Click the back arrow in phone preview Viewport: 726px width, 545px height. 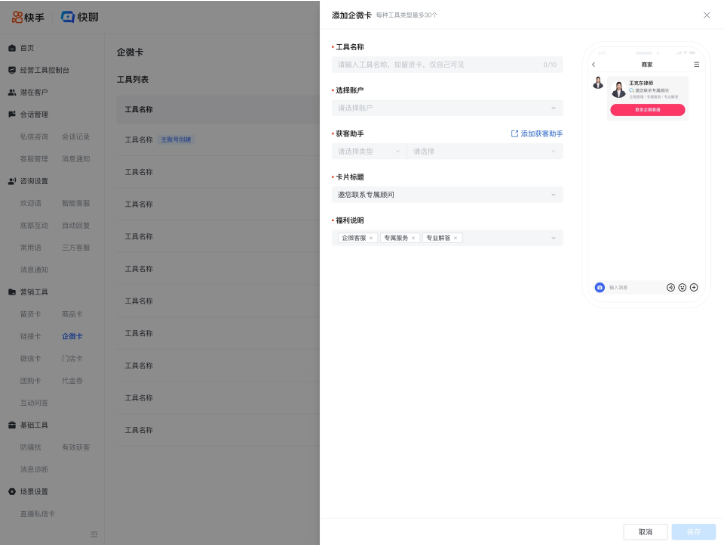pyautogui.click(x=594, y=64)
